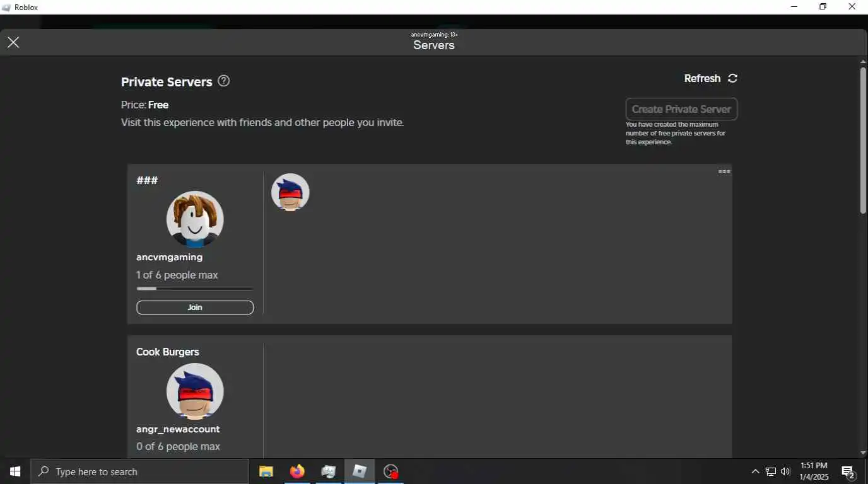Click the Create Private Server button
The height and width of the screenshot is (484, 868).
681,109
